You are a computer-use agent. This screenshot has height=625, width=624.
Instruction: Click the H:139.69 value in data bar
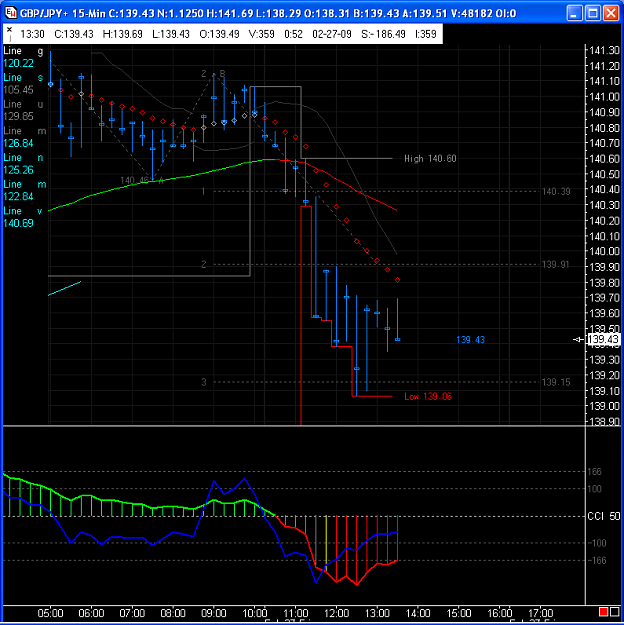pyautogui.click(x=122, y=34)
